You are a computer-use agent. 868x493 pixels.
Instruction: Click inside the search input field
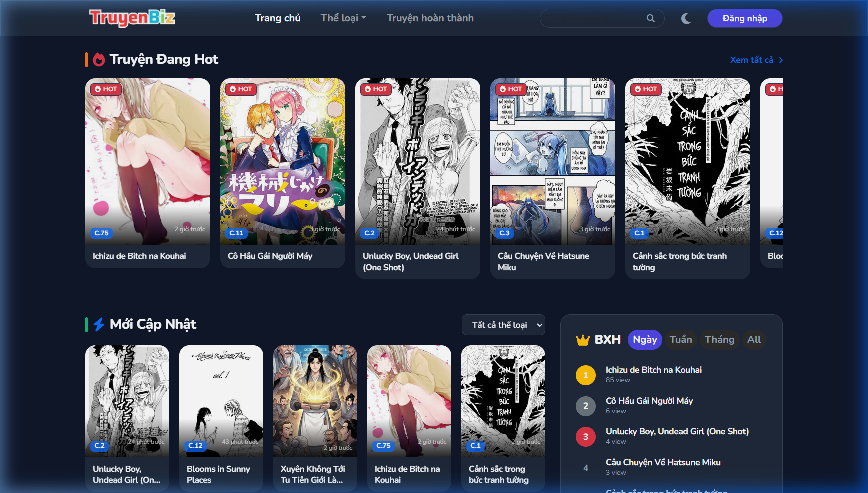click(593, 18)
